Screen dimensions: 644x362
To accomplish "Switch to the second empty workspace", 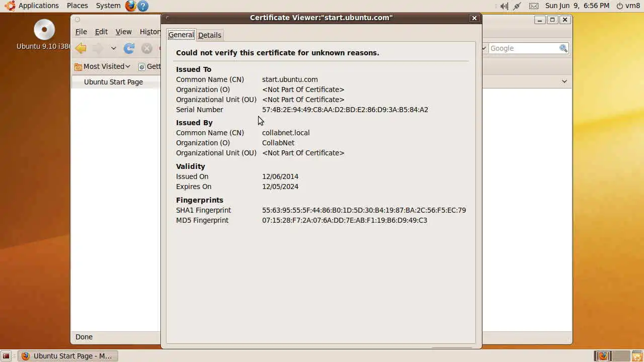I will pyautogui.click(x=620, y=356).
